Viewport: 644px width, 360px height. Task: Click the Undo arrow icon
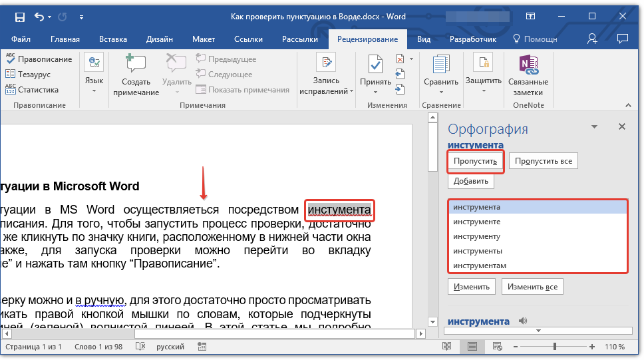click(39, 17)
